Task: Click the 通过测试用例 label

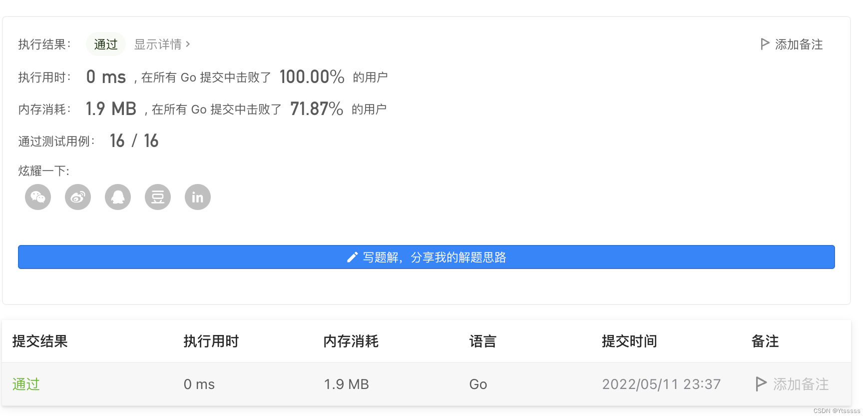Action: point(56,141)
